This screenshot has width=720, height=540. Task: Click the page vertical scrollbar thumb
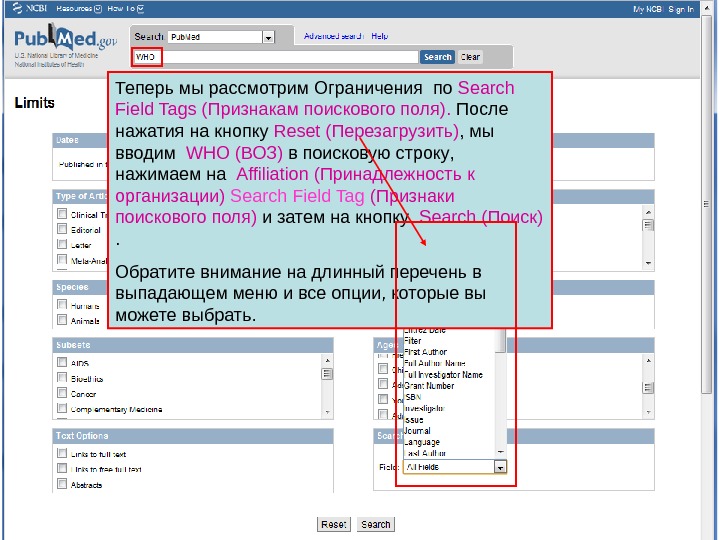(706, 204)
